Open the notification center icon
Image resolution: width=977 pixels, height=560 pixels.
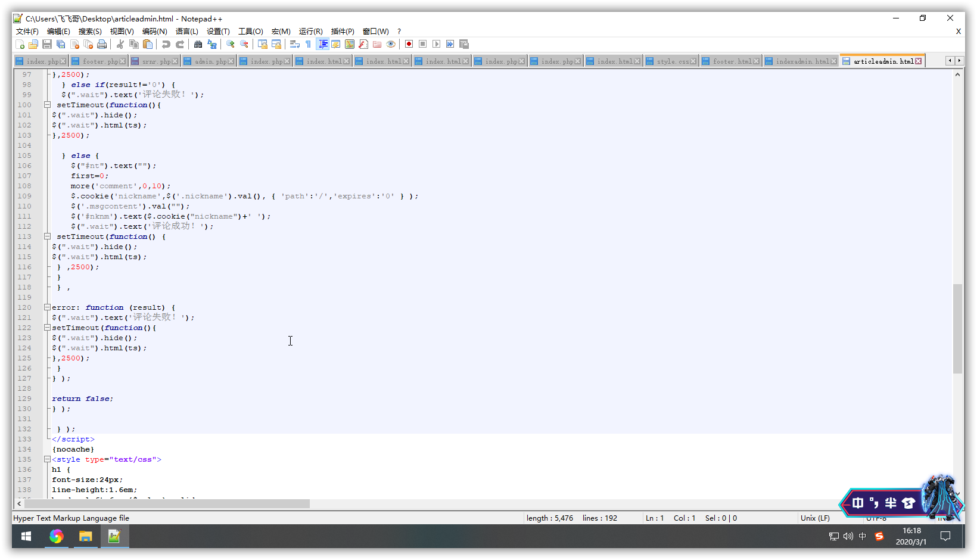[945, 537]
